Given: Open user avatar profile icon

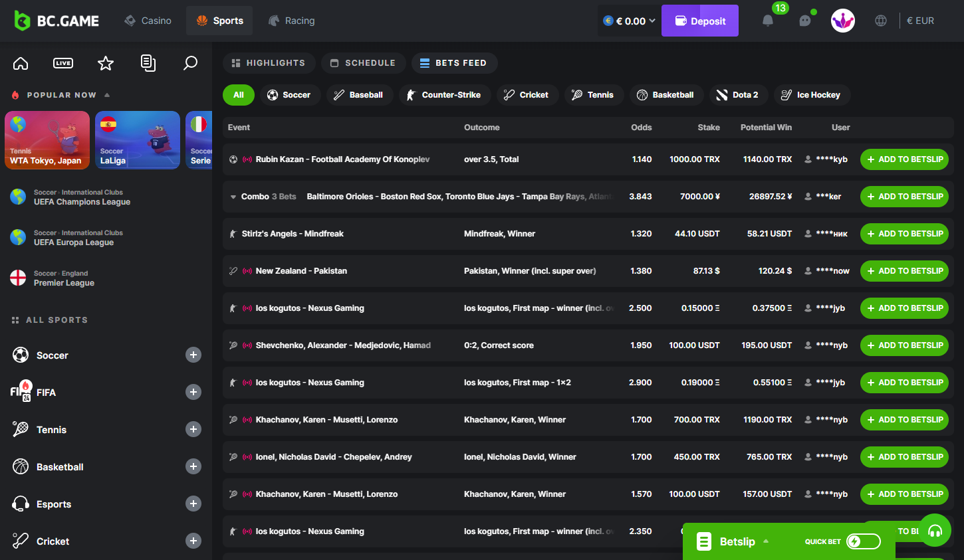Looking at the screenshot, I should tap(843, 21).
